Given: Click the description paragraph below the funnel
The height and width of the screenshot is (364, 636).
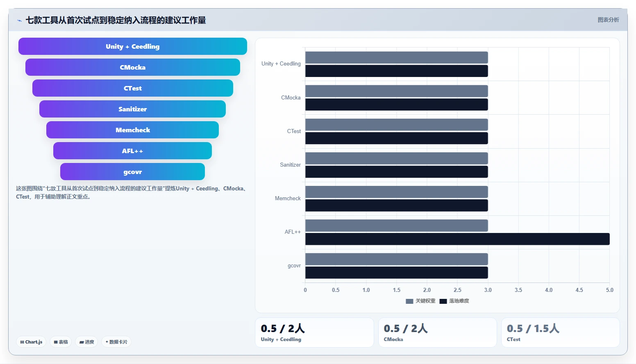Looking at the screenshot, I should click(131, 192).
